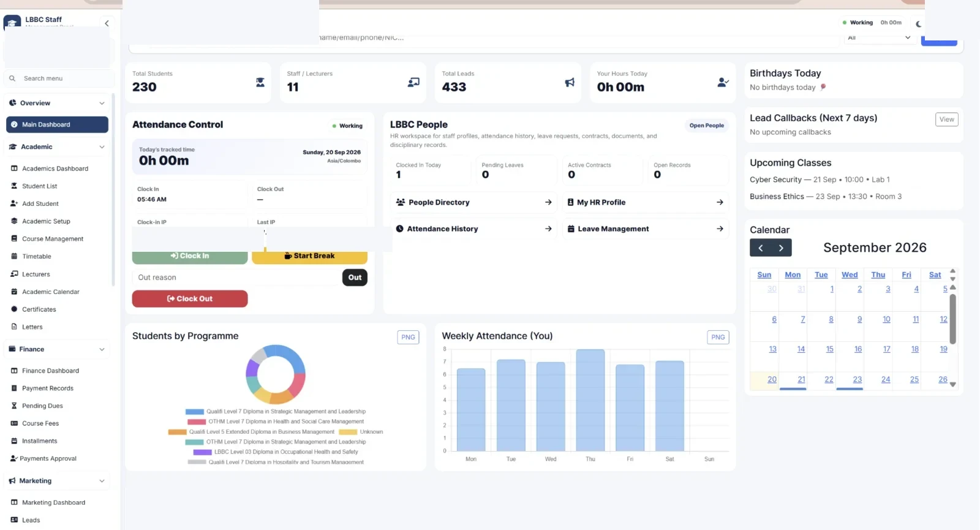
Task: Open Attendance History link
Action: pyautogui.click(x=474, y=229)
